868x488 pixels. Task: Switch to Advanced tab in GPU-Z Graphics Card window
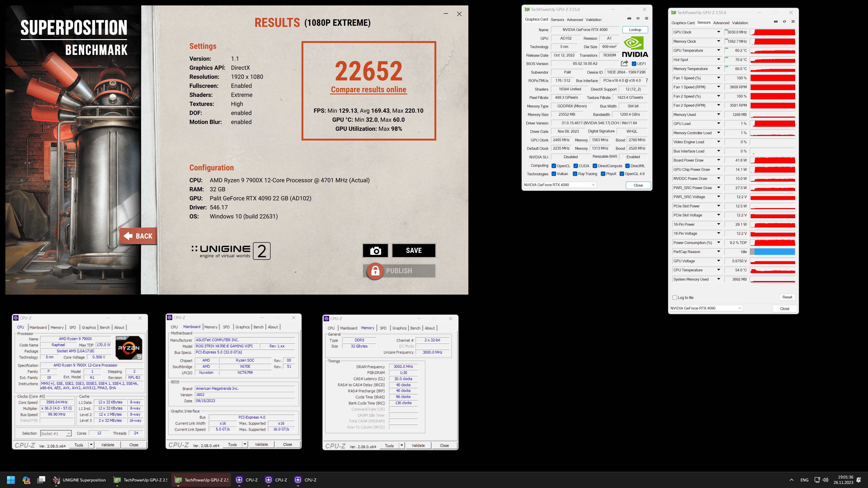point(575,19)
